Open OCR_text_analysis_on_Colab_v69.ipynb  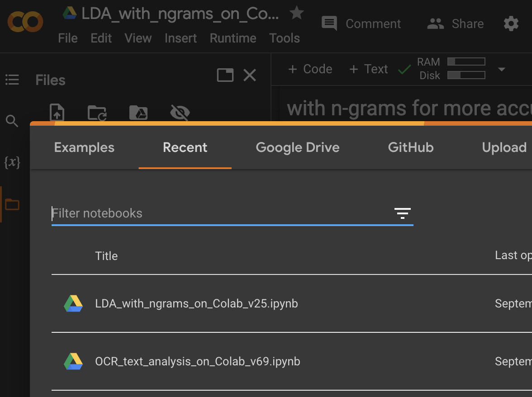197,361
